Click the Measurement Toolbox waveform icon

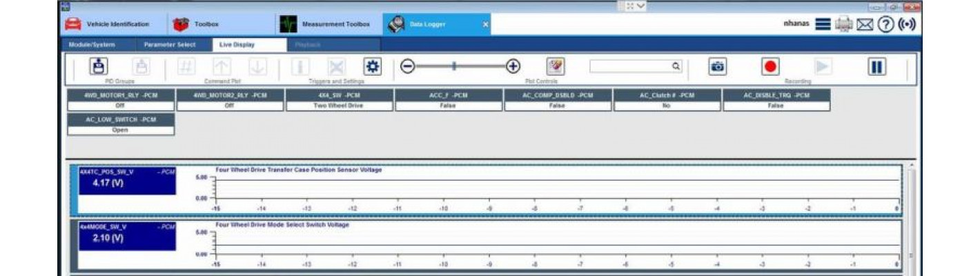(288, 24)
